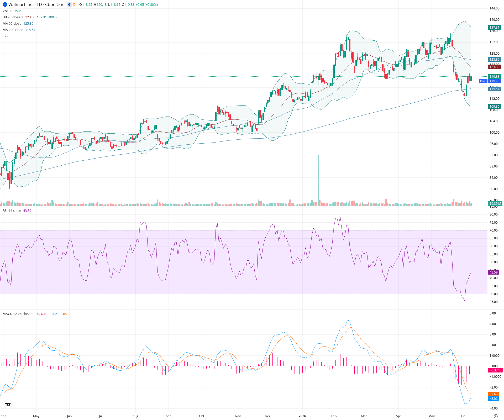Click the close value C119.83

(x=128, y=5)
